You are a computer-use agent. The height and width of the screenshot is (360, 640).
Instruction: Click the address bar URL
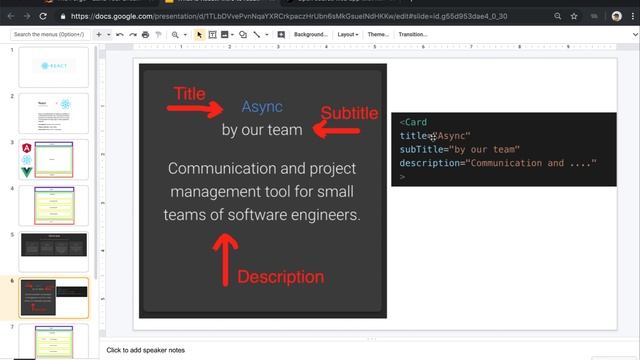tap(289, 17)
